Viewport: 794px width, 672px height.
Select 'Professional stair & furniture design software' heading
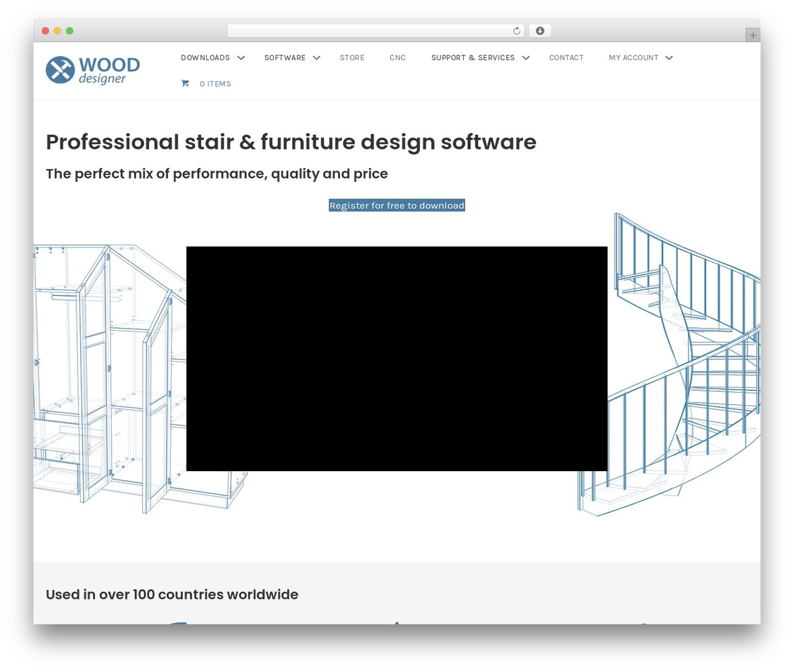pos(291,142)
